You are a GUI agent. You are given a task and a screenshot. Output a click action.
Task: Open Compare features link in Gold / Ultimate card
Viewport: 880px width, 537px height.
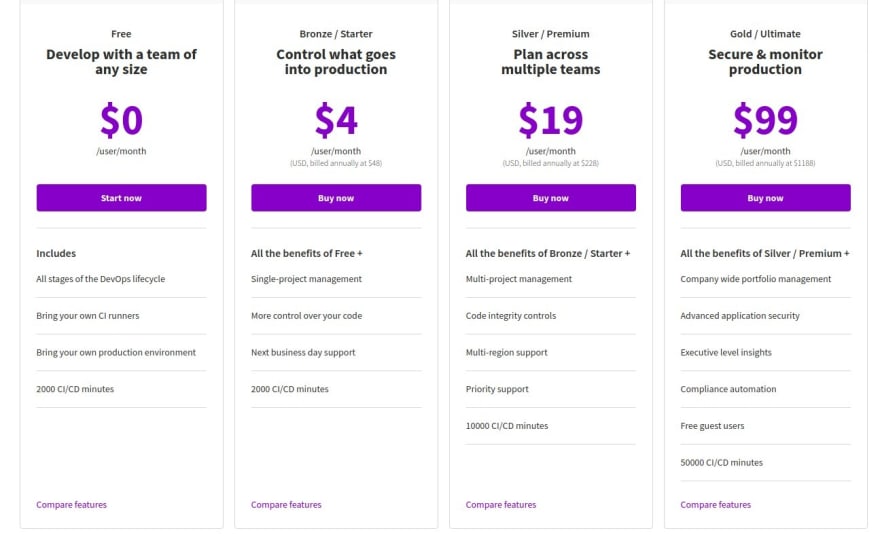[715, 505]
